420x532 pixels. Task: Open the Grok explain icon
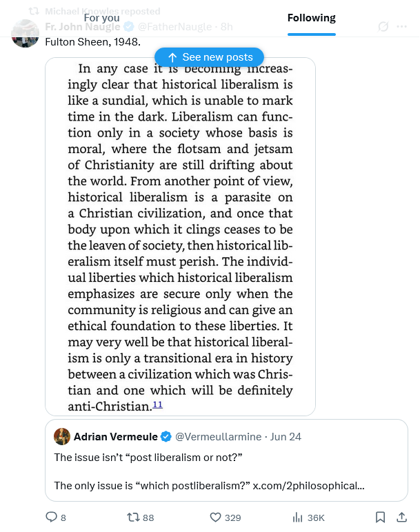pyautogui.click(x=383, y=26)
